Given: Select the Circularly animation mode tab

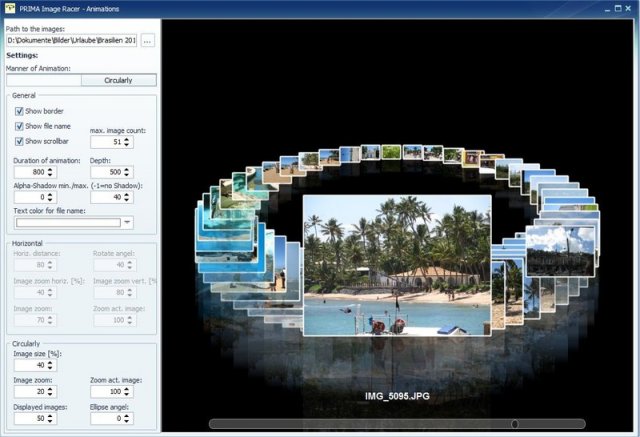Looking at the screenshot, I should click(118, 80).
